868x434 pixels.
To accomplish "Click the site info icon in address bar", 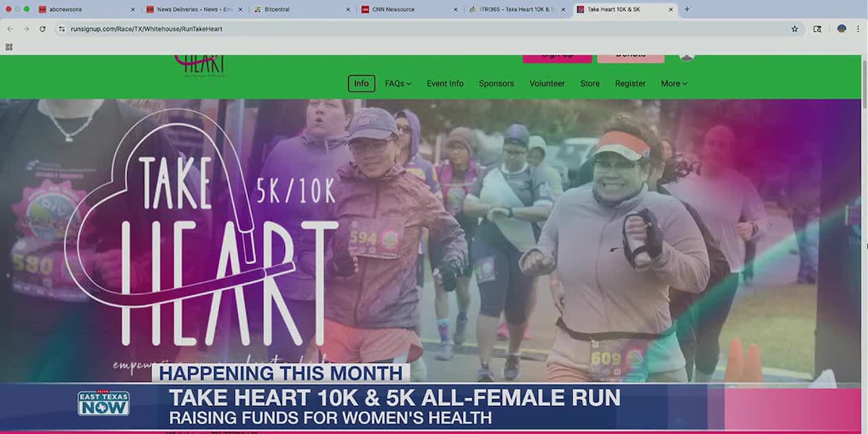I will point(61,29).
